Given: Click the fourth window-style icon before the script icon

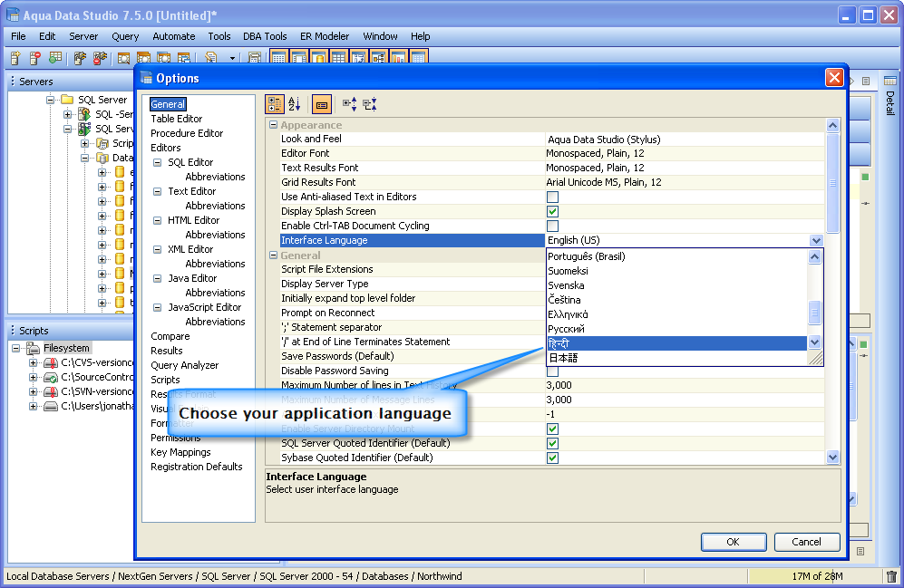Looking at the screenshot, I should (184, 58).
